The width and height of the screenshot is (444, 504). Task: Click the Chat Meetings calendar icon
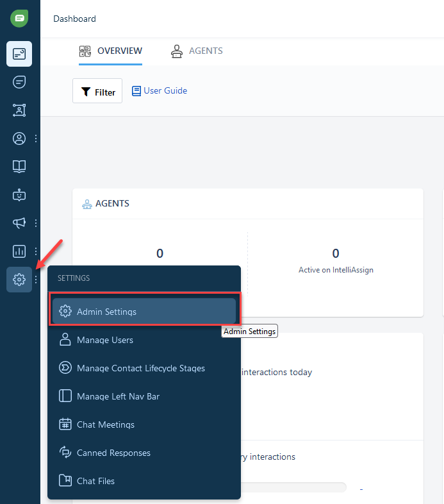click(x=65, y=424)
